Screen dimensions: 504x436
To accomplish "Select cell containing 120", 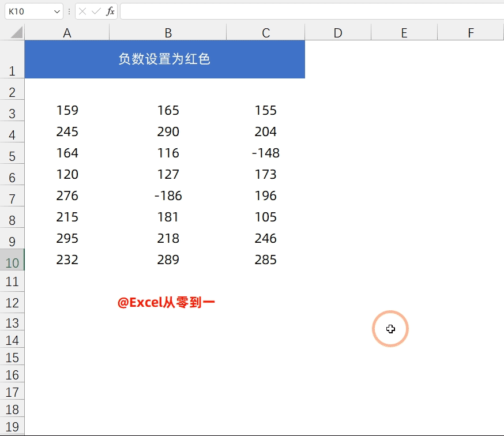I will (x=67, y=174).
